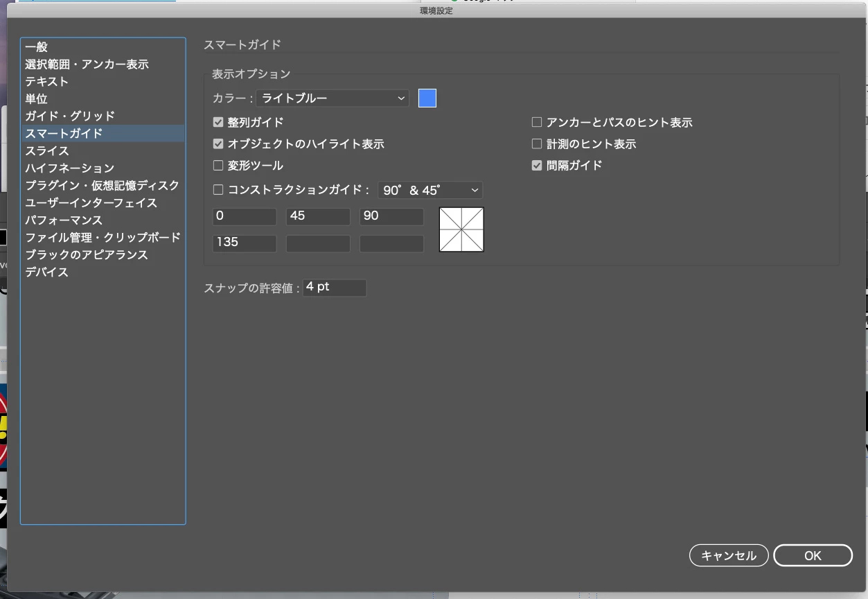Click the angle field containing 0
This screenshot has height=599, width=868.
tap(245, 216)
